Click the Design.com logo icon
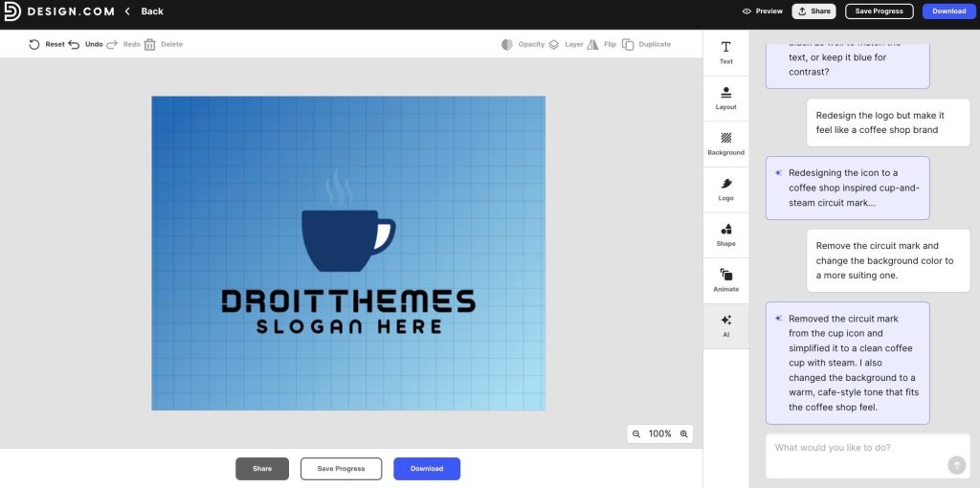 (11, 11)
